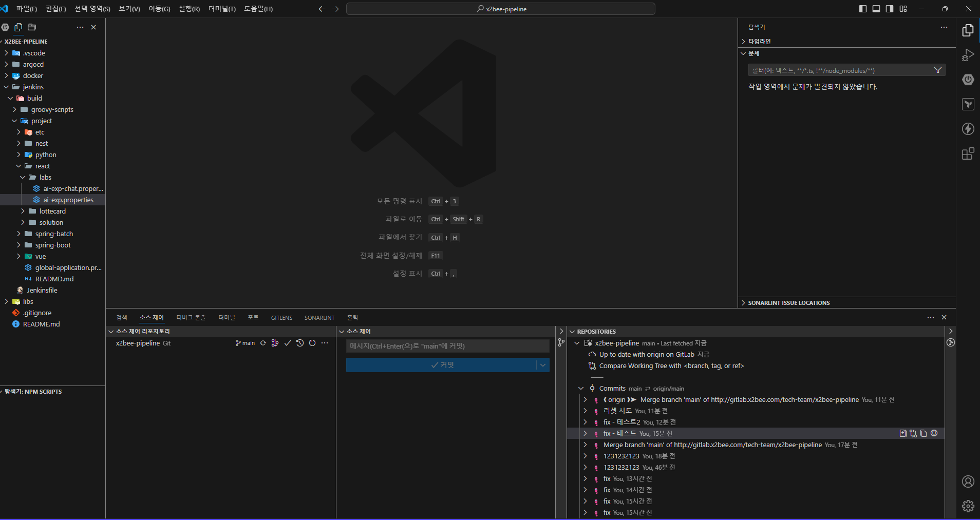Open changes icon on 'fix - 테스트' commit
The width and height of the screenshot is (980, 520).
coord(903,433)
